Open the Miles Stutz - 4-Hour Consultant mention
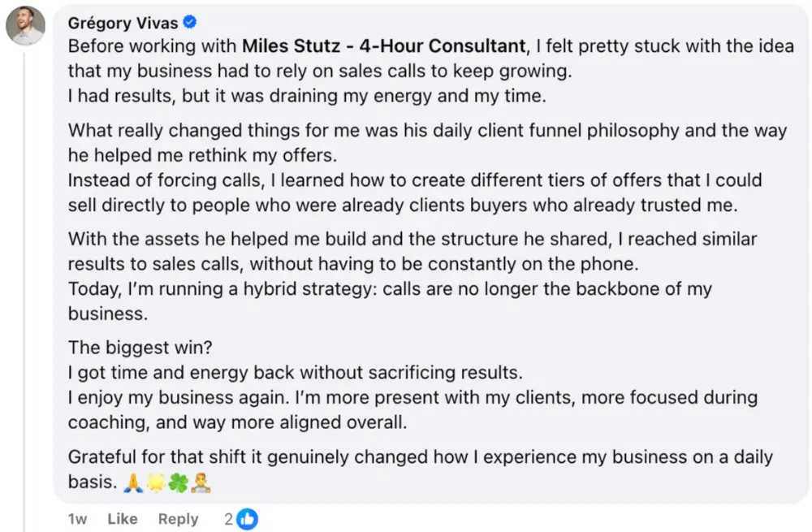The height and width of the screenshot is (532, 812). point(383,45)
